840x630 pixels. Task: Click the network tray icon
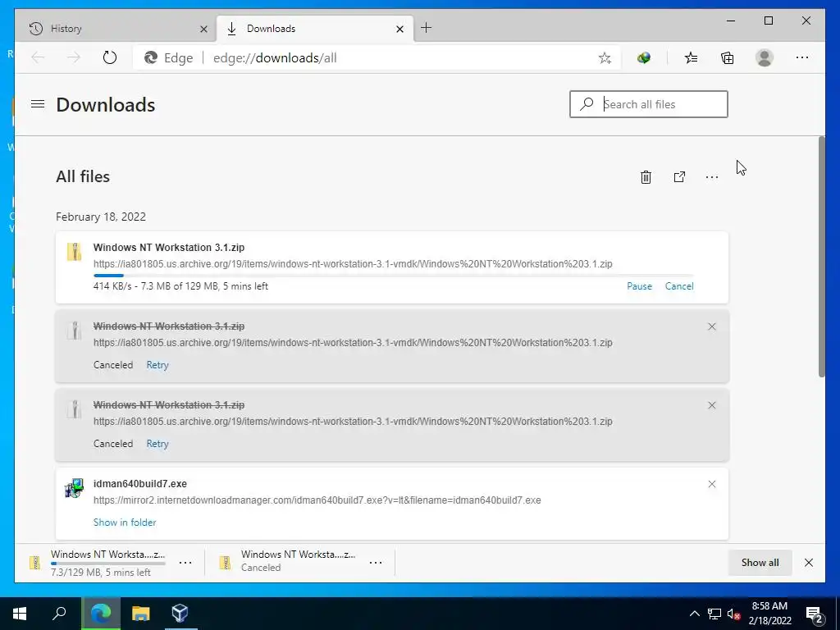(714, 614)
